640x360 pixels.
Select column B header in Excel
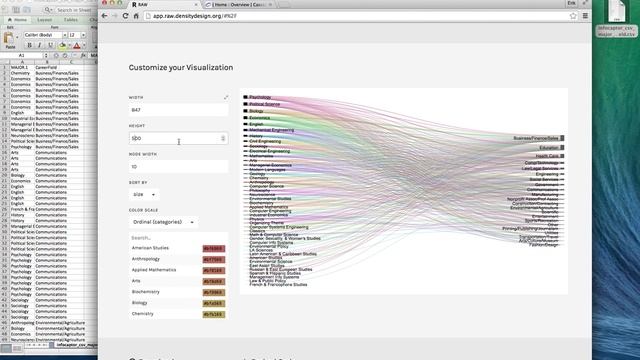(47, 62)
